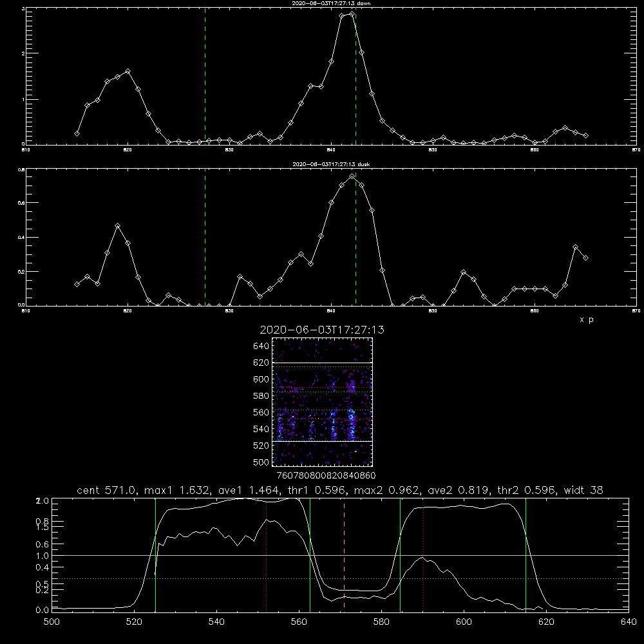Select the last diamond marker in the dusk plot

tap(585, 258)
